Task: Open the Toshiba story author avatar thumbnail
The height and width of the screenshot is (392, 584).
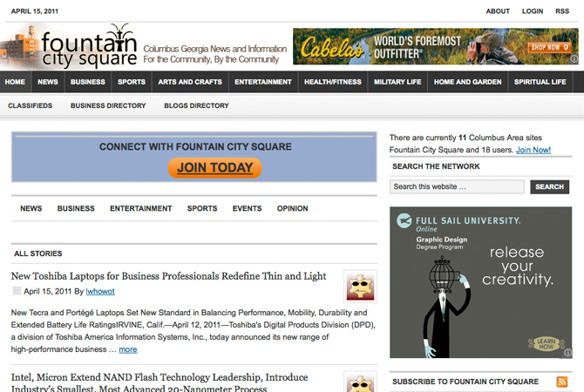Action: [x=360, y=287]
